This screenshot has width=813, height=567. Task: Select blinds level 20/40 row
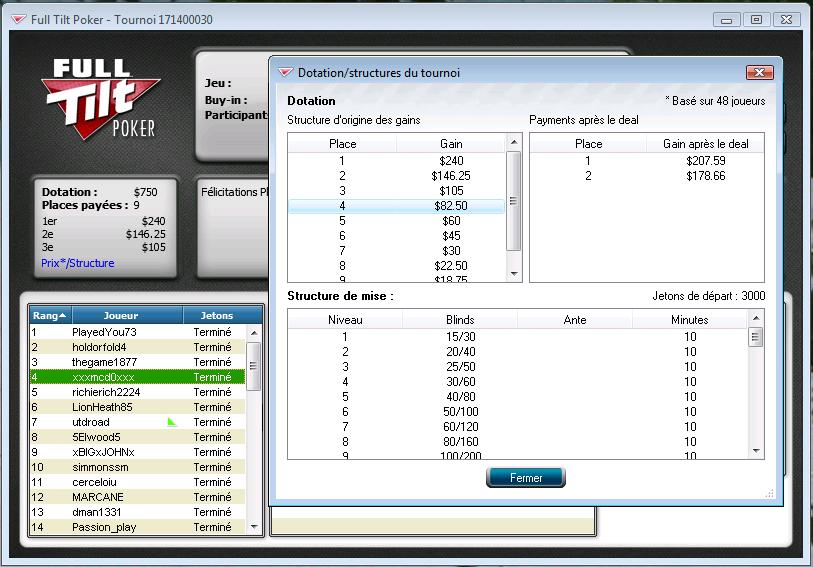[518, 352]
